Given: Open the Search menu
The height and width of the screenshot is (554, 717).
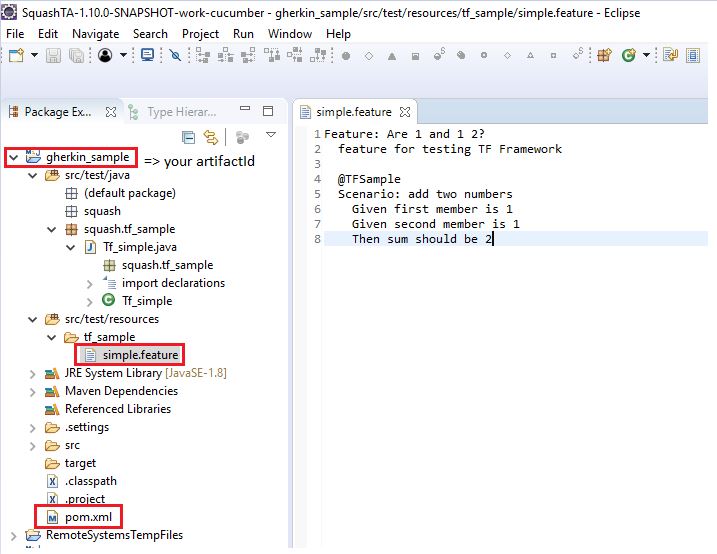Looking at the screenshot, I should coord(150,34).
